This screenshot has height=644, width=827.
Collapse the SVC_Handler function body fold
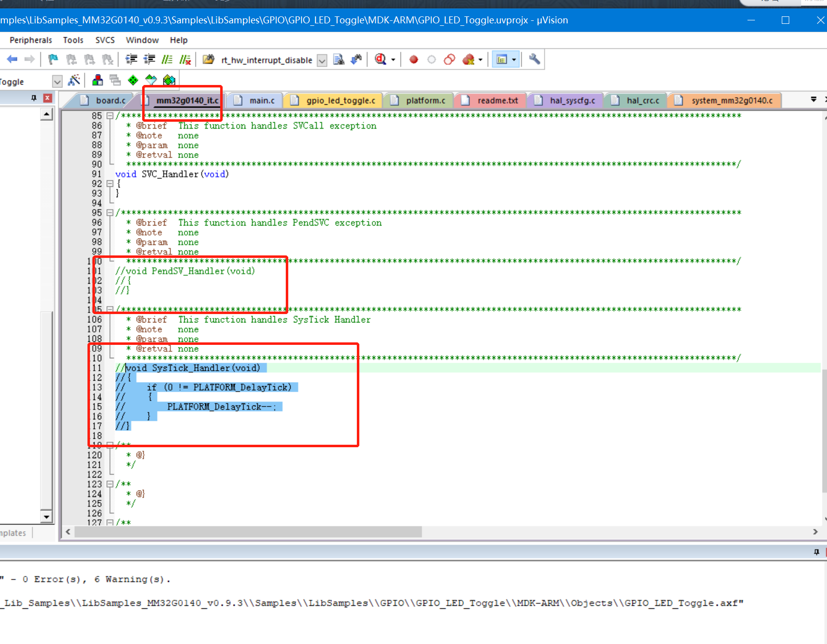[x=110, y=183]
